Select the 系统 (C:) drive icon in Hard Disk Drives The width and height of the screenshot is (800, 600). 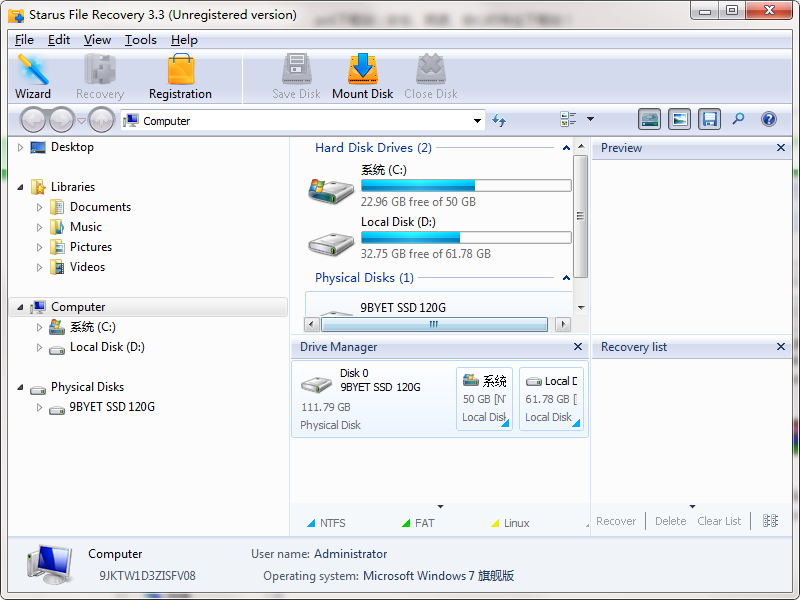pyautogui.click(x=331, y=191)
